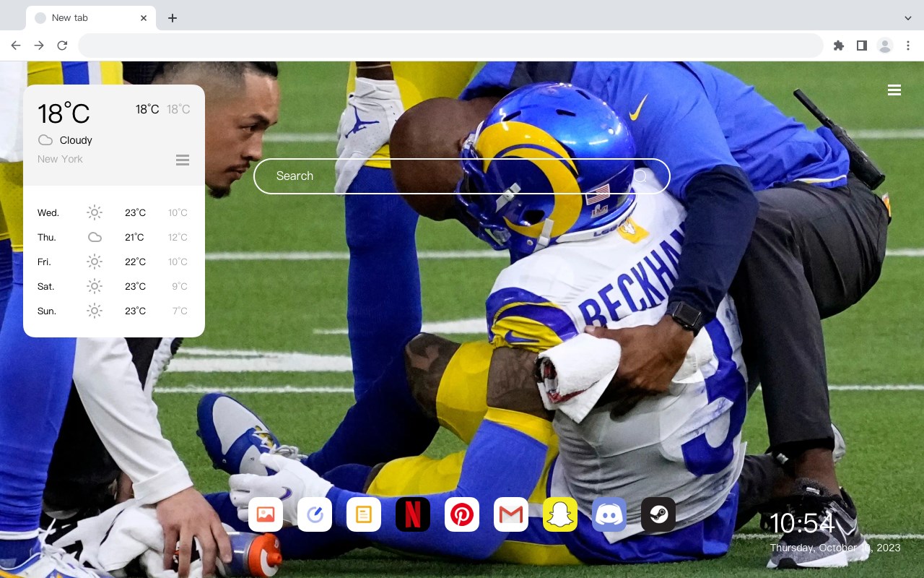Open the Extensions puzzle icon
Image resolution: width=924 pixels, height=578 pixels.
tap(838, 46)
